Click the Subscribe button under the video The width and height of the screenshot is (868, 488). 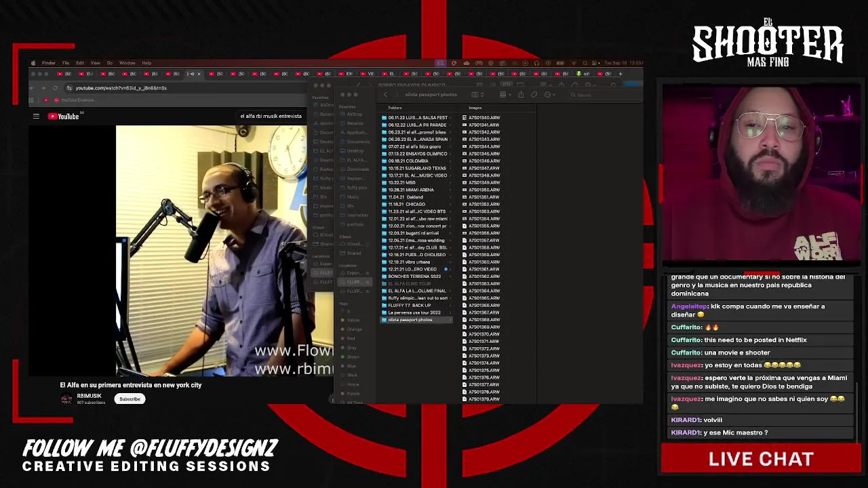[130, 399]
